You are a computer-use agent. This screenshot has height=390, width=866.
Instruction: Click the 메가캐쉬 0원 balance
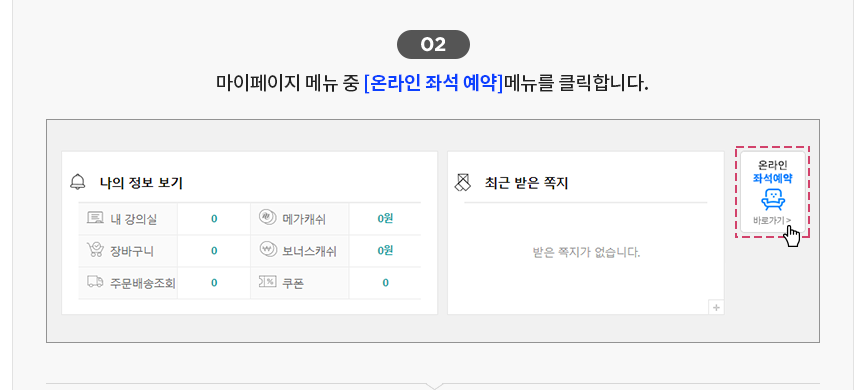[x=385, y=219]
